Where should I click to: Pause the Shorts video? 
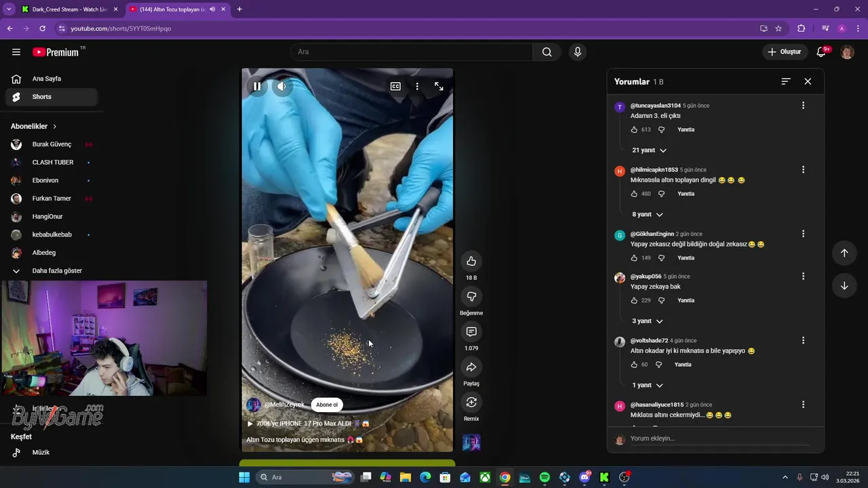click(x=257, y=86)
